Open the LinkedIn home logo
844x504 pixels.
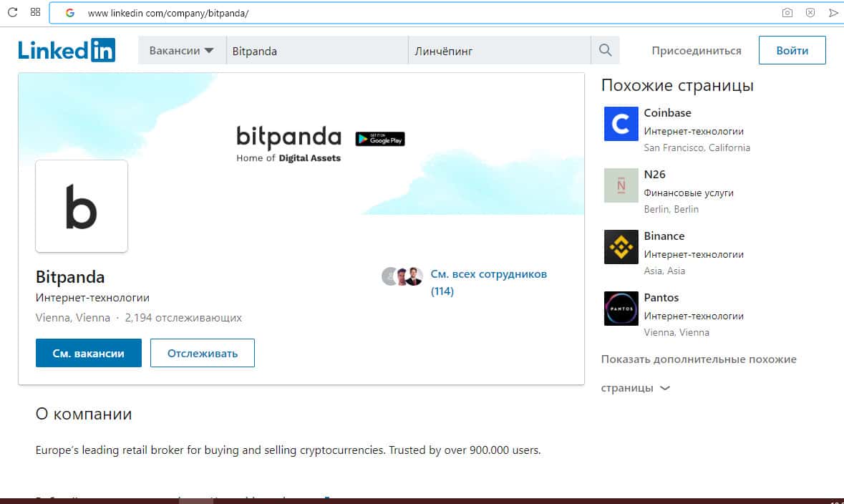pyautogui.click(x=67, y=50)
